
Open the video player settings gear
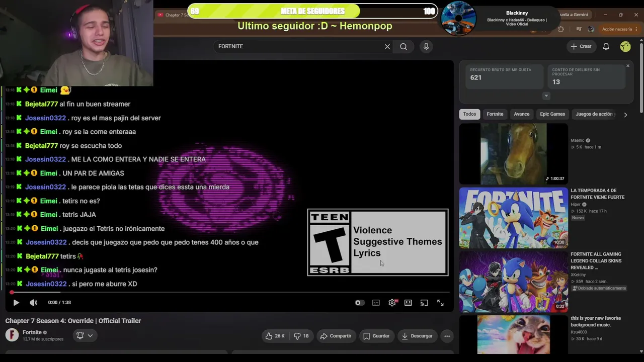[x=392, y=303]
